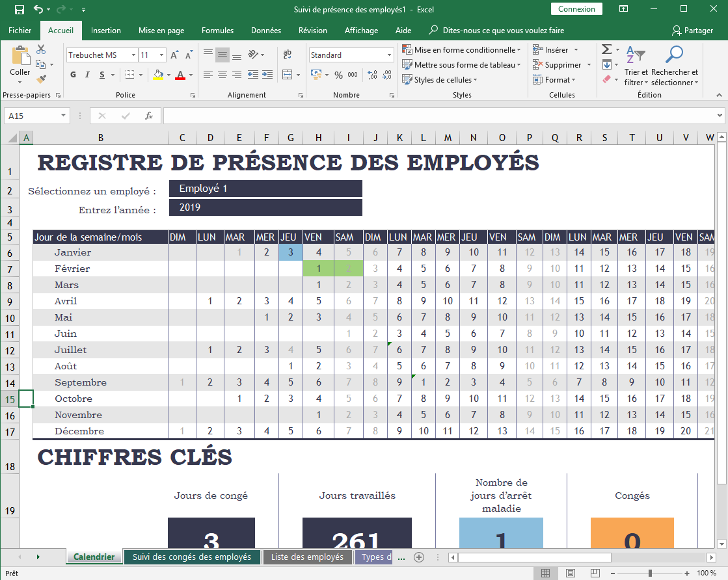Increase the cell indent

[267, 75]
